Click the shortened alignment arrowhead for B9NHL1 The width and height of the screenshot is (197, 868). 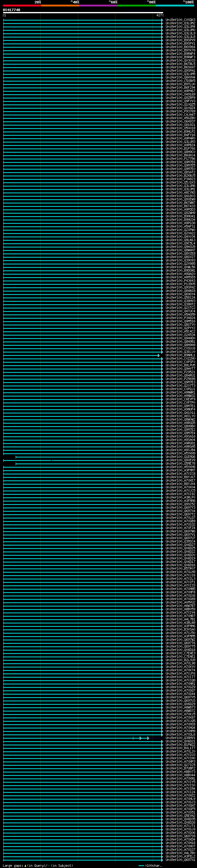tap(159, 356)
